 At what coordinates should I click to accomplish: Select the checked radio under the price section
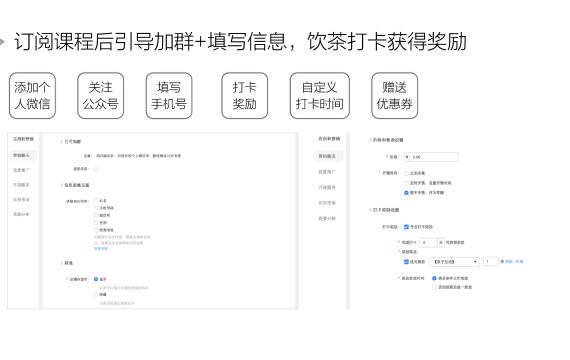click(406, 193)
